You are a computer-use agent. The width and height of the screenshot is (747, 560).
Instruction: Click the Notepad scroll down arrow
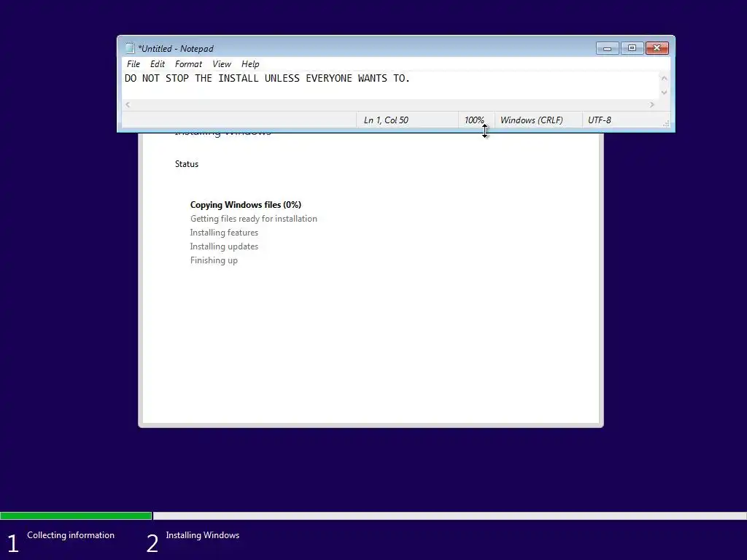click(664, 93)
